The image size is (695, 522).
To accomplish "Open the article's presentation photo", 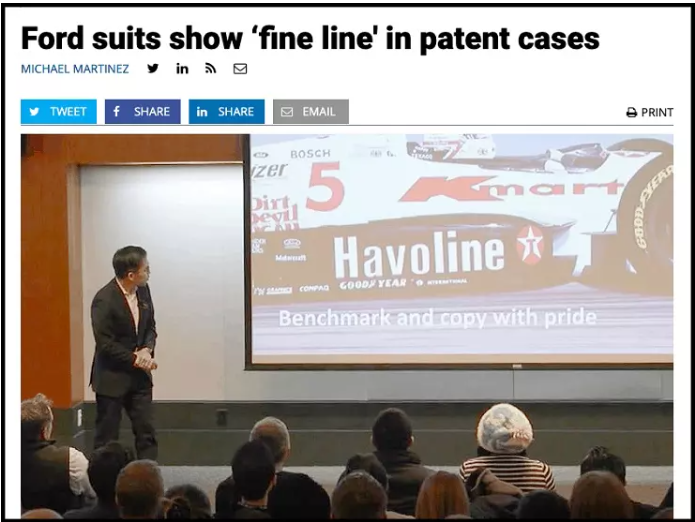I will tap(347, 326).
